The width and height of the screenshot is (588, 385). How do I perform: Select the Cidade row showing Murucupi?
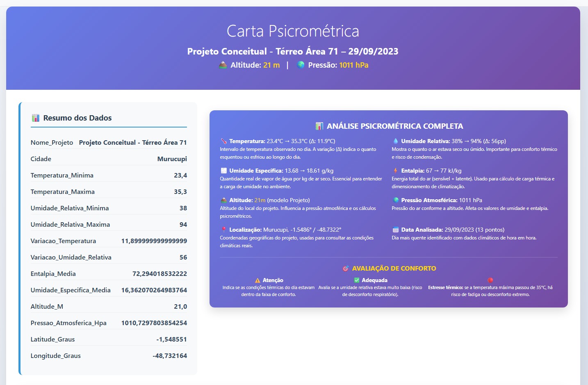pos(109,159)
